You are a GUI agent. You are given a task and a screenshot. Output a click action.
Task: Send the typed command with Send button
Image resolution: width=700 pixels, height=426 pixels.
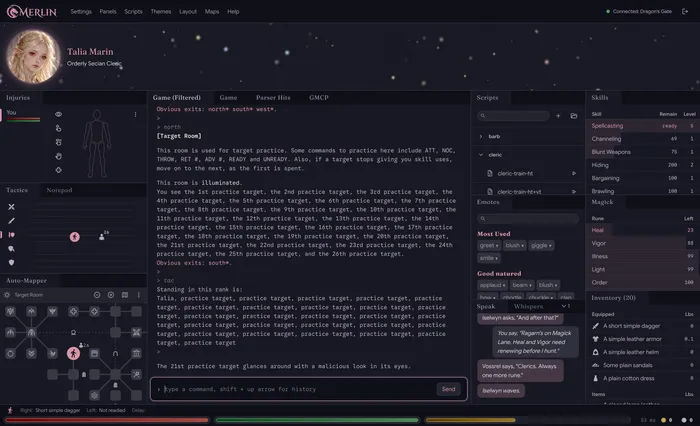(448, 389)
